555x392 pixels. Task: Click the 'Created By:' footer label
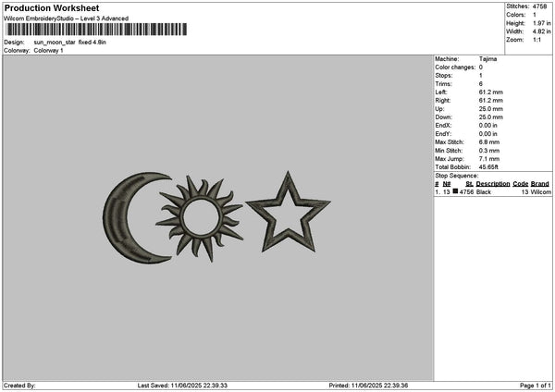tap(19, 386)
